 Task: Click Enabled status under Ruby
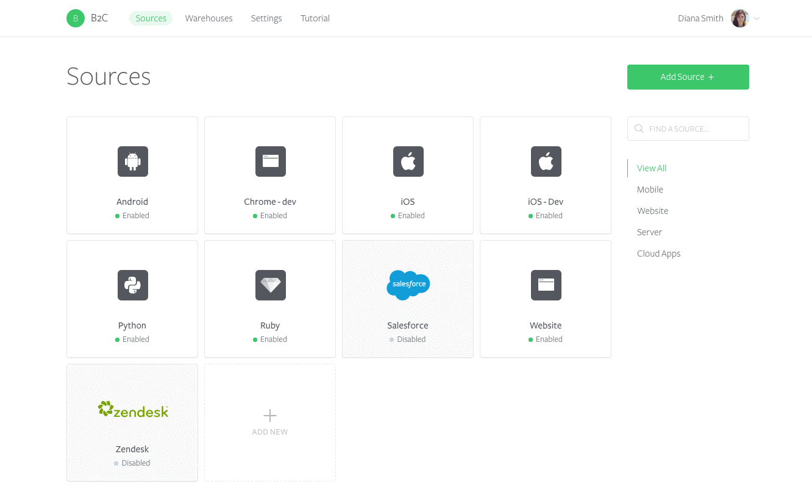pos(270,339)
